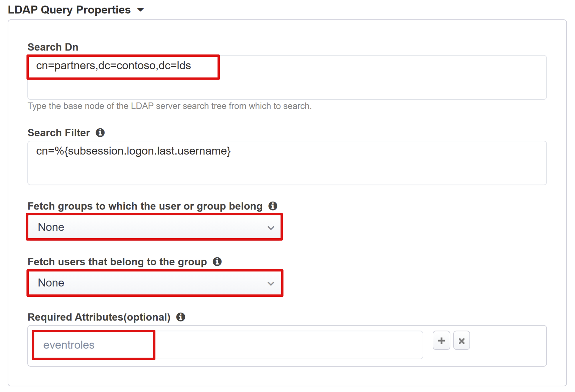Click the info icon beside Fetch groups label
This screenshot has width=575, height=392.
[x=273, y=206]
